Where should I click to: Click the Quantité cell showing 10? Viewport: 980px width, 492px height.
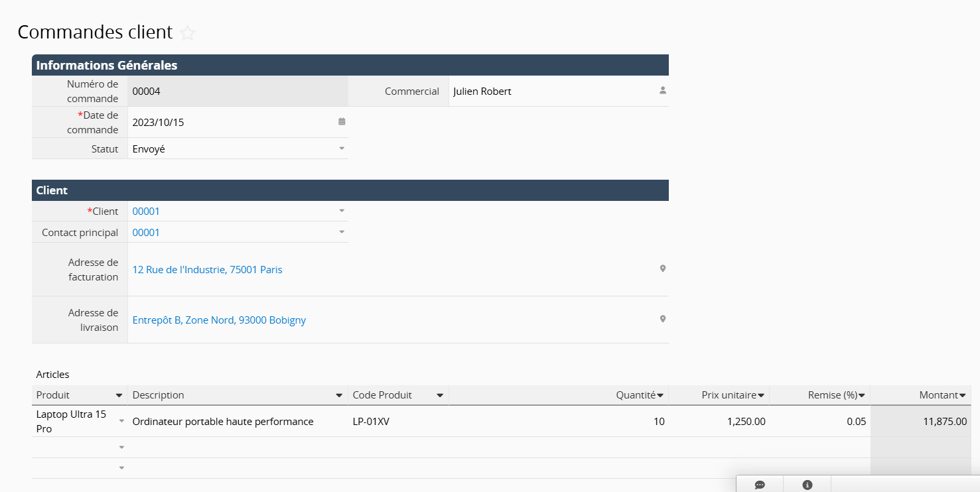(658, 422)
